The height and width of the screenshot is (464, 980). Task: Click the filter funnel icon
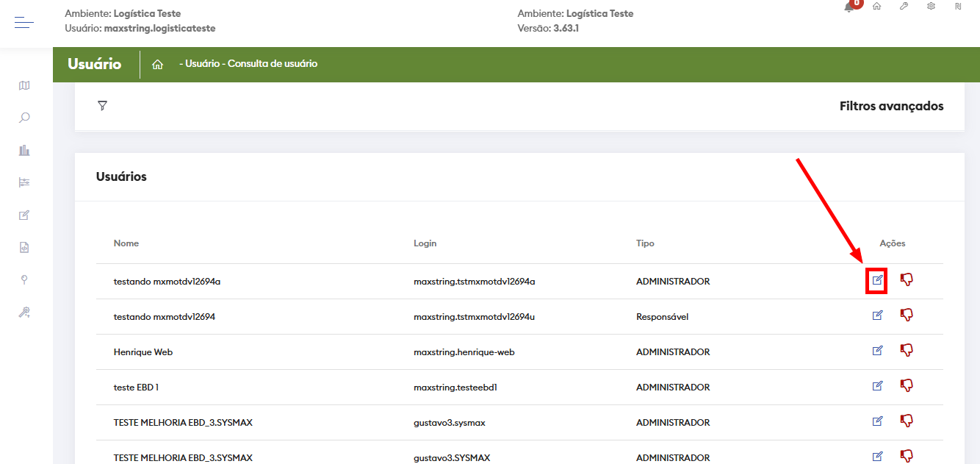(102, 106)
